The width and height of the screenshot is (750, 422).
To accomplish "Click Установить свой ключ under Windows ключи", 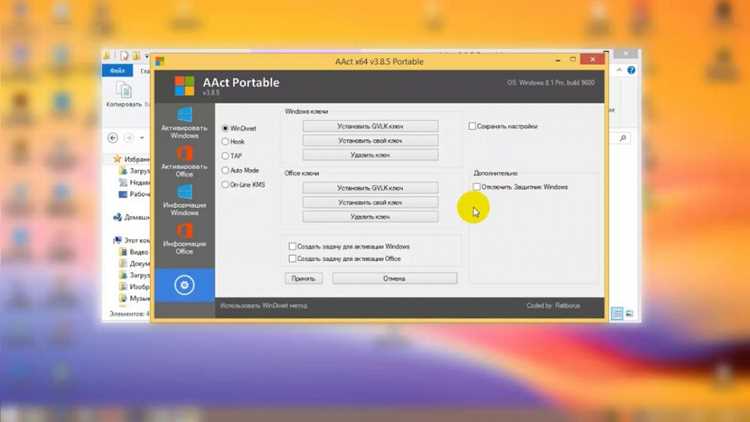I will 370,141.
